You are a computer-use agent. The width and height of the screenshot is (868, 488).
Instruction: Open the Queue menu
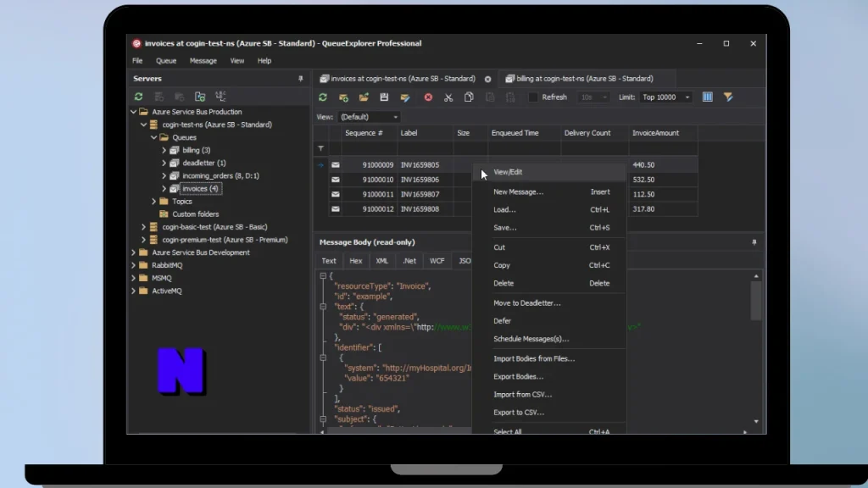166,61
